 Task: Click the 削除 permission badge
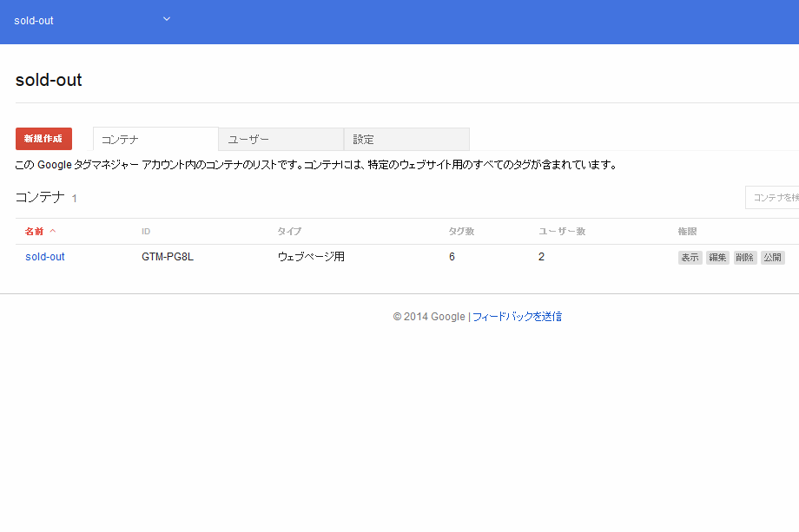click(x=745, y=258)
